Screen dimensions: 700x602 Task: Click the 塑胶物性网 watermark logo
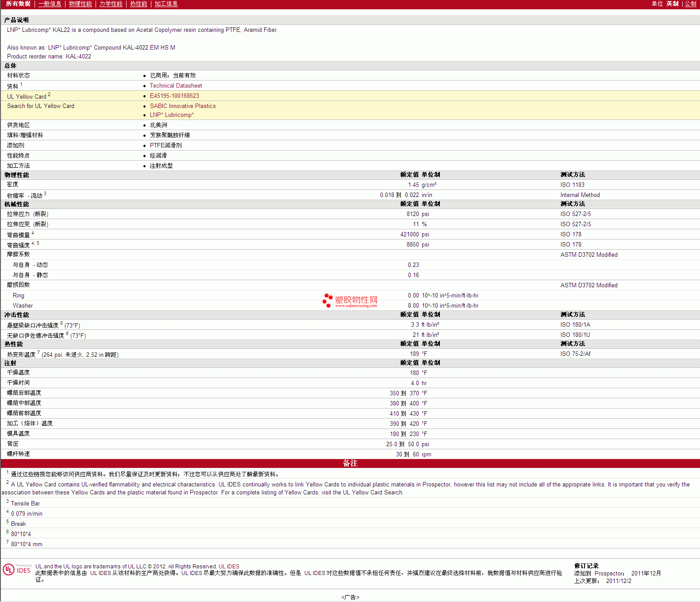point(350,301)
